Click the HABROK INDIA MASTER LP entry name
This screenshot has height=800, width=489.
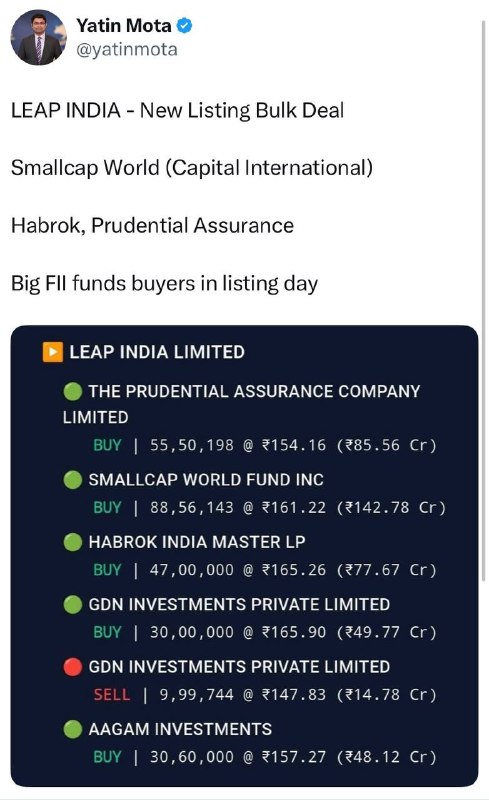197,542
